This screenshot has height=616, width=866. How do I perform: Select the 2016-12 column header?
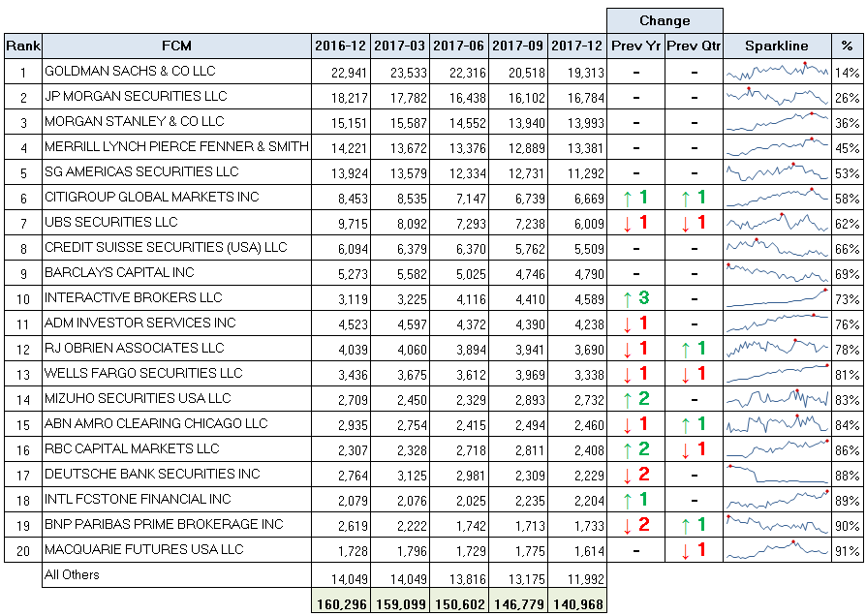click(341, 46)
